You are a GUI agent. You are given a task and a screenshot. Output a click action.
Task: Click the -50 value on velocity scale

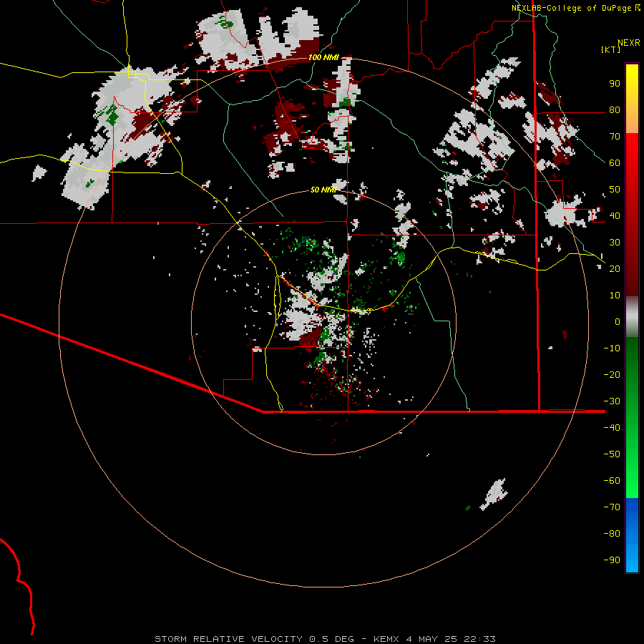click(x=612, y=454)
